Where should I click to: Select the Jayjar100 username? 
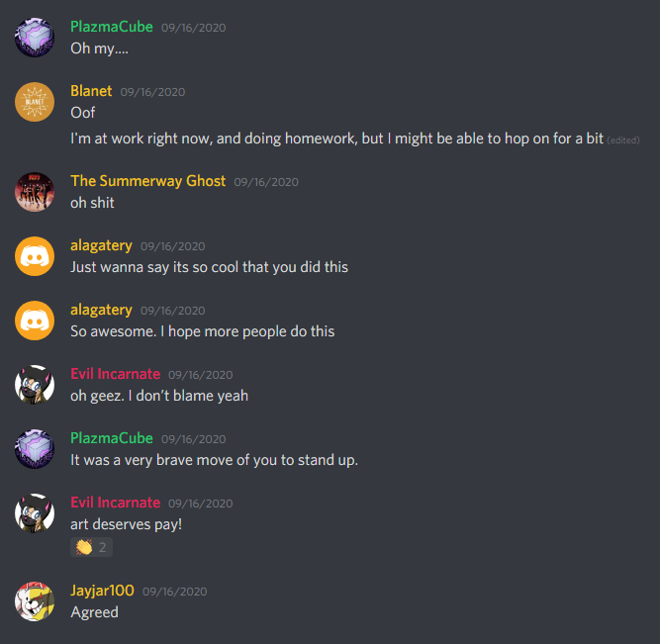click(102, 591)
